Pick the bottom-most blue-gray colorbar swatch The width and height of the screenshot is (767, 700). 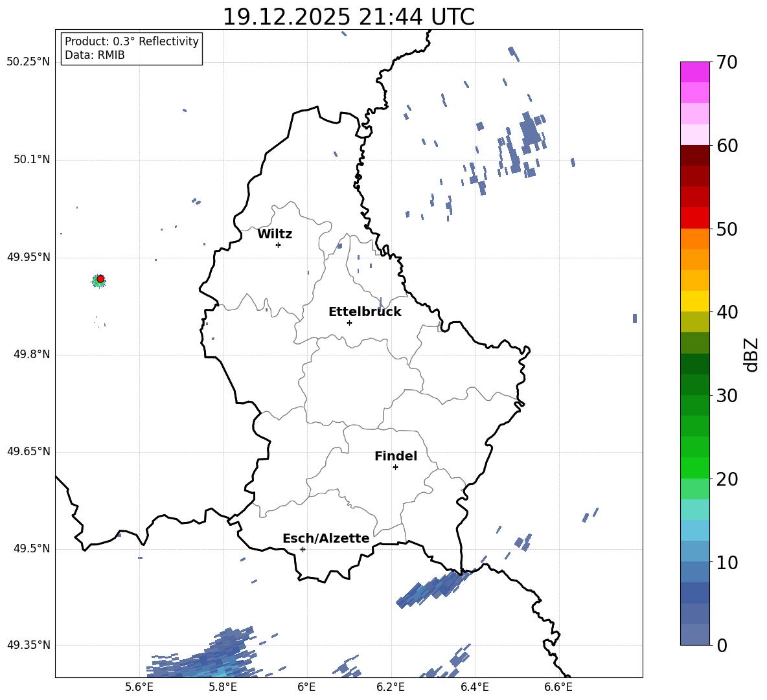[x=695, y=635]
